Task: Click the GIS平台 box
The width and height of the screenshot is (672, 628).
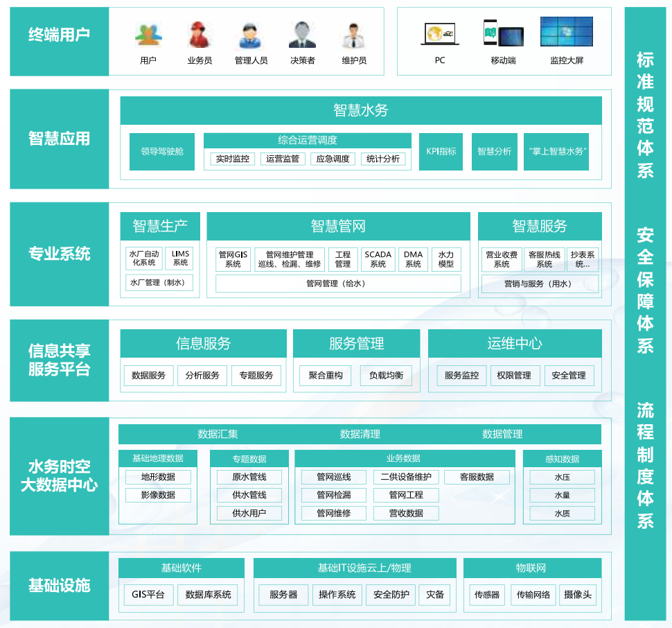Action: [x=149, y=595]
